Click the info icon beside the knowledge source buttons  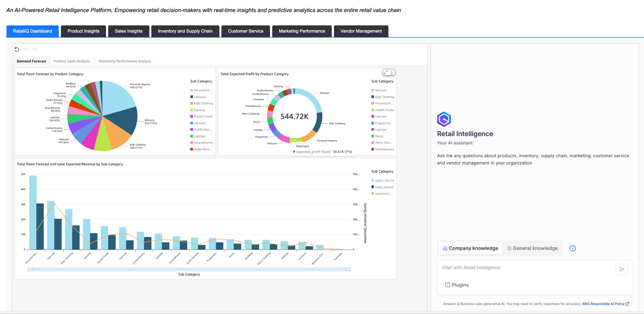coord(572,248)
